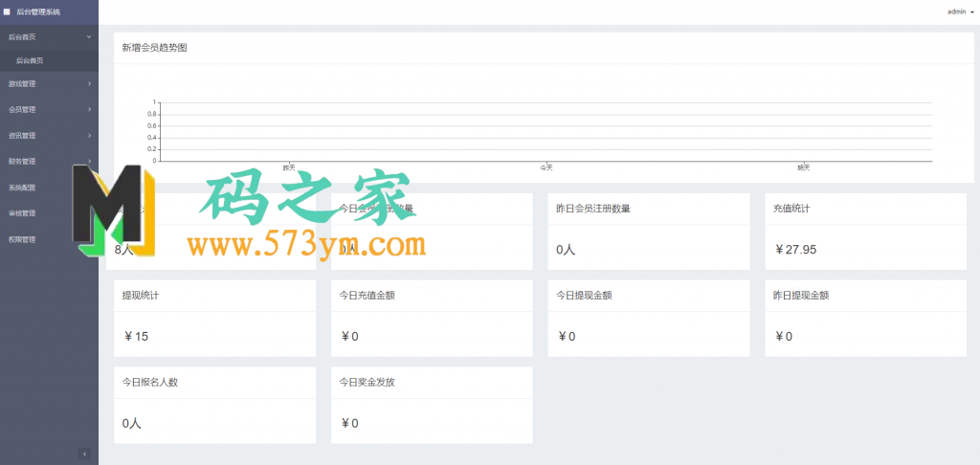Click the chevron next to 会员管理

[89, 109]
